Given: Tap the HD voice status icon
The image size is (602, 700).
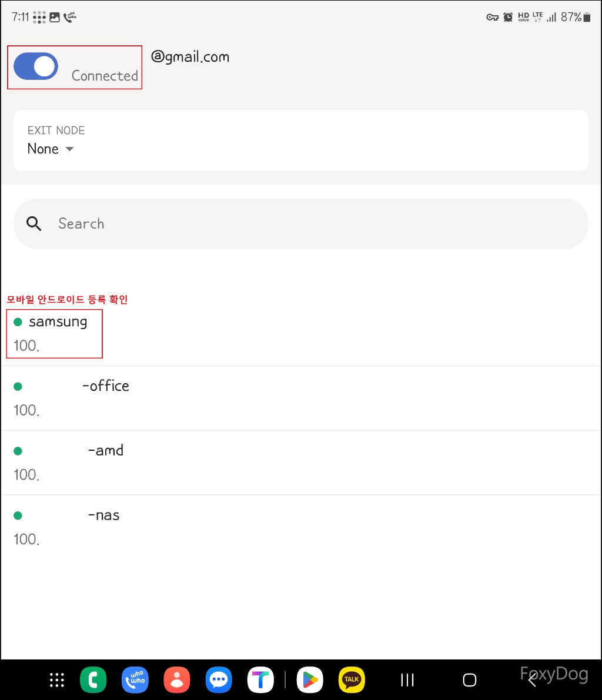Looking at the screenshot, I should coord(523,18).
